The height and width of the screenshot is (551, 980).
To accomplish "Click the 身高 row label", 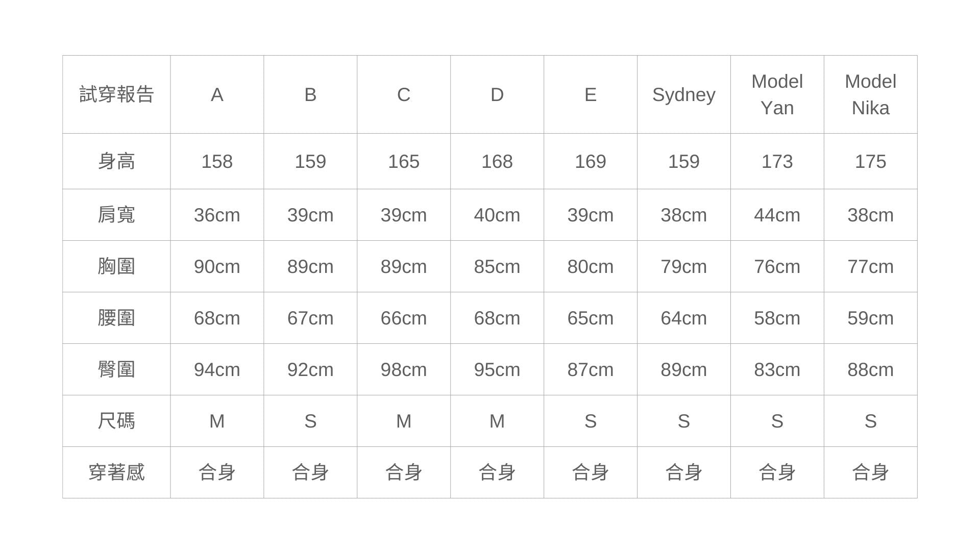I will (x=116, y=161).
